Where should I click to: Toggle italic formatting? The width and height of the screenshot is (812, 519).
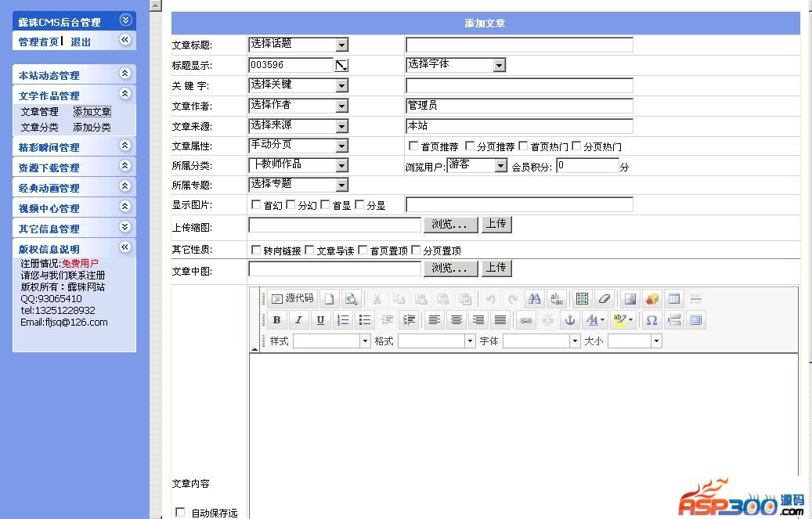pyautogui.click(x=299, y=320)
